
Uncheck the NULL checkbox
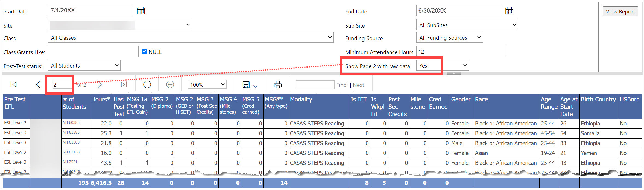(x=145, y=51)
